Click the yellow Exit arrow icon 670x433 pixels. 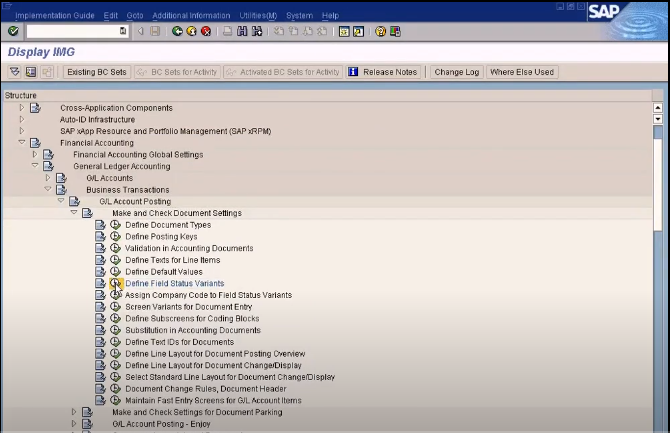[192, 31]
